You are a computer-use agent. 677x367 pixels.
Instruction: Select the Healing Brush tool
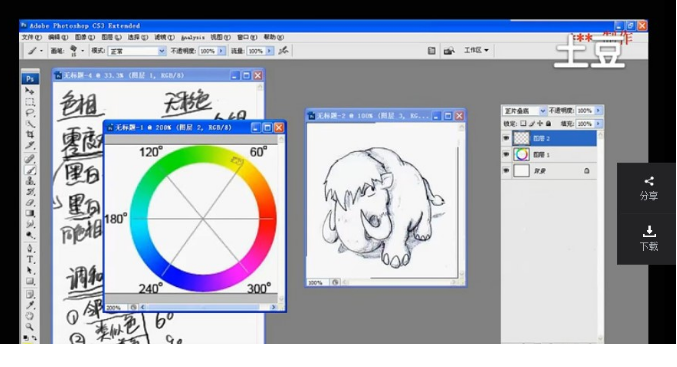click(x=29, y=159)
